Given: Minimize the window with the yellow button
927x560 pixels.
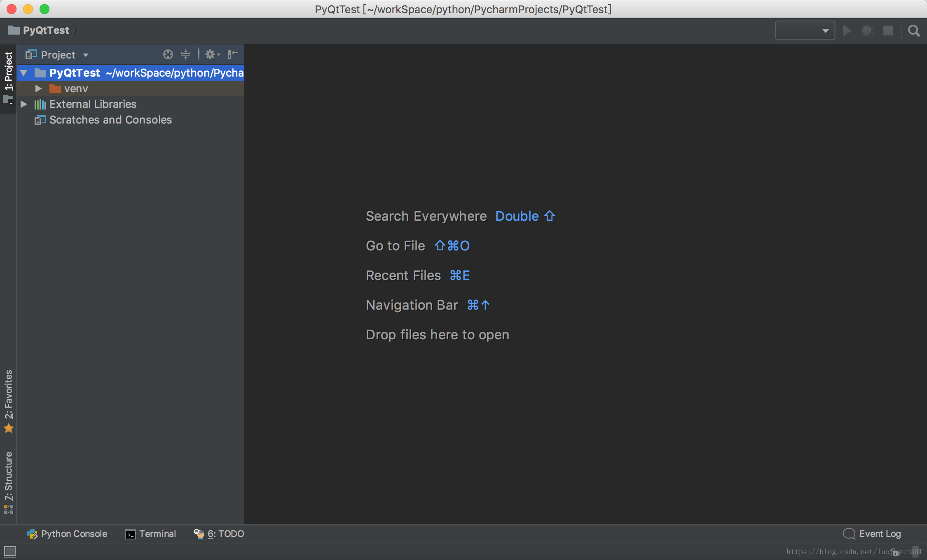Looking at the screenshot, I should 28,9.
